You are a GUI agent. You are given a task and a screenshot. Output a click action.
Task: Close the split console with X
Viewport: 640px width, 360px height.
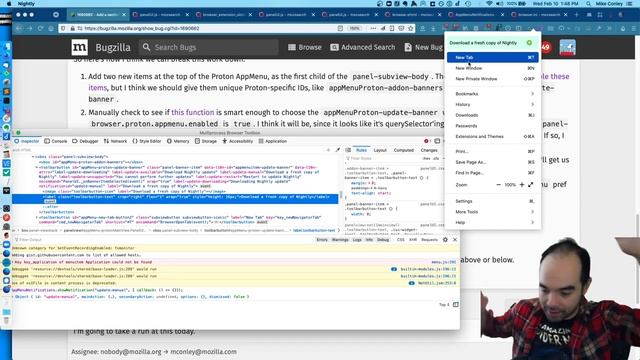click(455, 240)
